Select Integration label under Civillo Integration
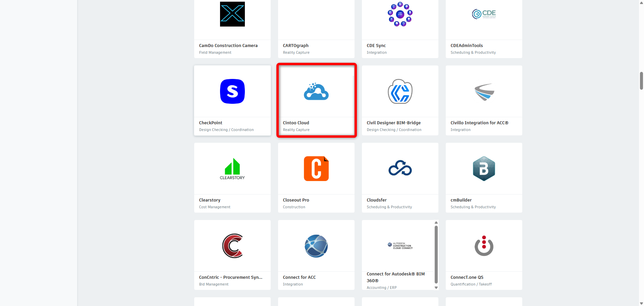The width and height of the screenshot is (644, 306). (461, 130)
